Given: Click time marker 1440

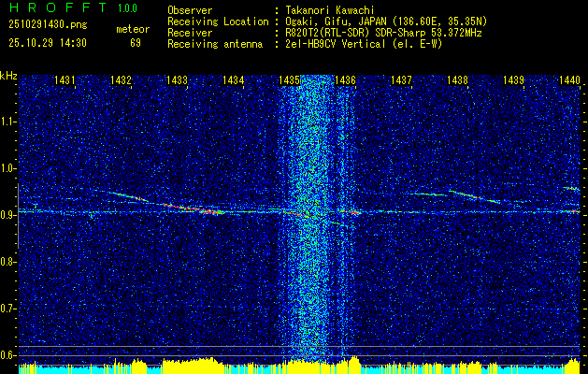Looking at the screenshot, I should pos(569,79).
